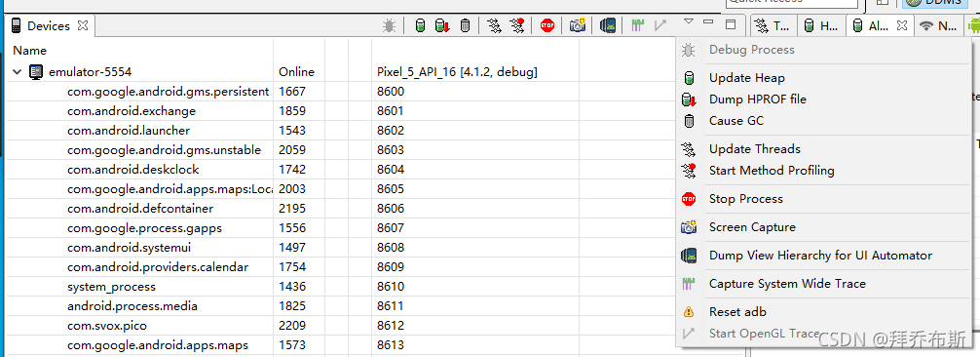Click port value 8613
This screenshot has height=357, width=980.
(391, 345)
